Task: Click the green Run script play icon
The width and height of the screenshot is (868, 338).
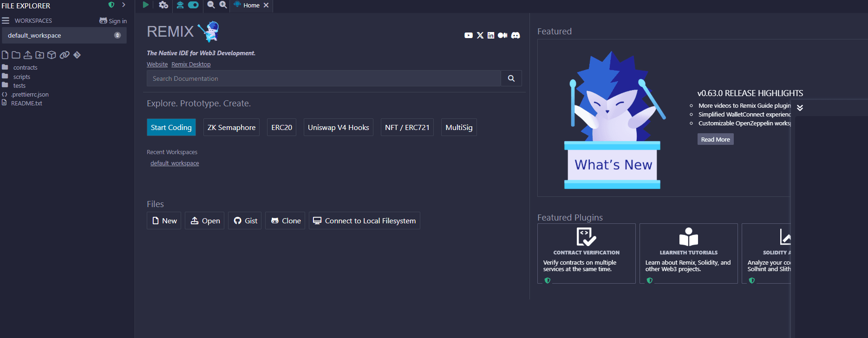Action: point(145,5)
